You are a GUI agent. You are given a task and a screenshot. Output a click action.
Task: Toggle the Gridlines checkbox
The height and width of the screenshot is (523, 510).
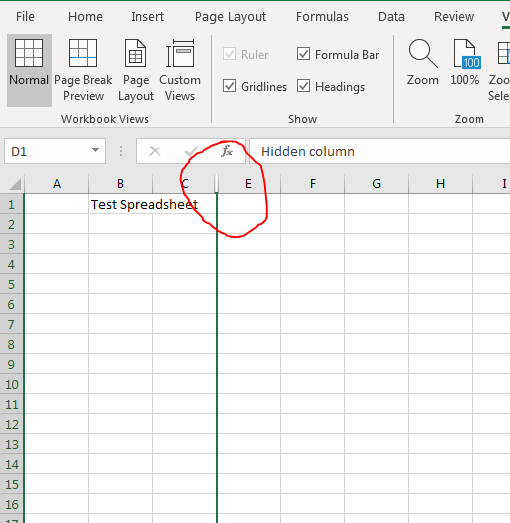pyautogui.click(x=229, y=86)
